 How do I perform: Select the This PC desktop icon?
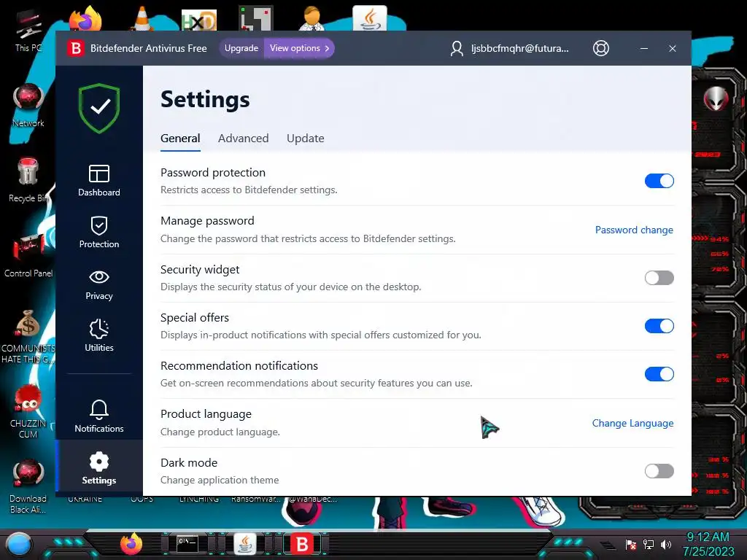point(28,32)
